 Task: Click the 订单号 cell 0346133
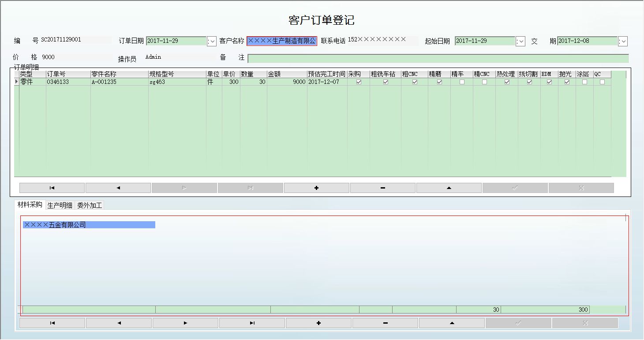pyautogui.click(x=68, y=82)
